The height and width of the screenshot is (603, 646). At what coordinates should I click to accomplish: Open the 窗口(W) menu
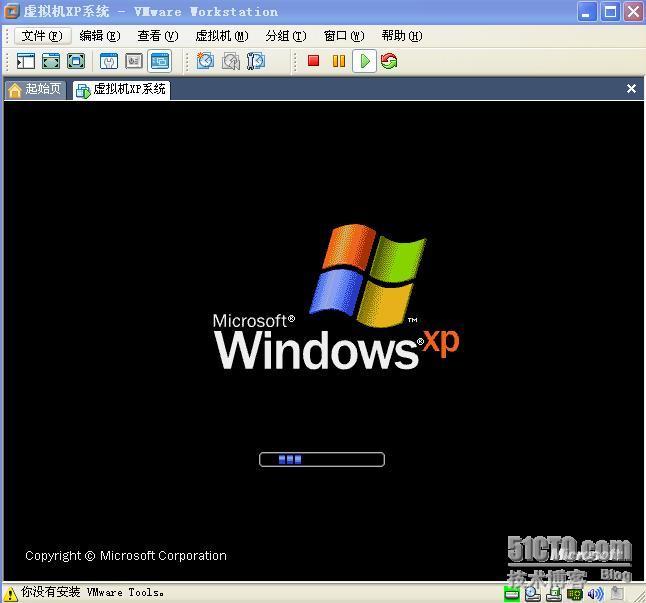[344, 36]
